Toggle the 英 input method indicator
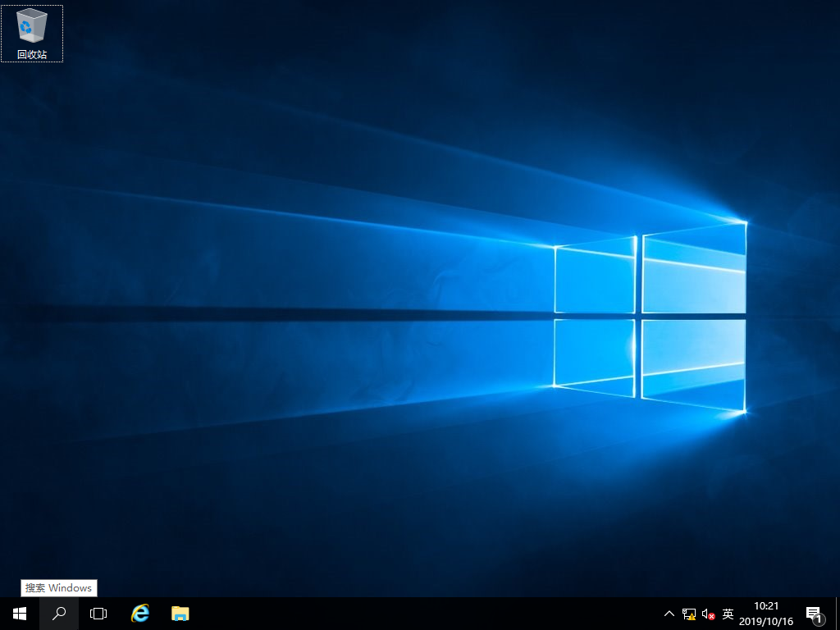Screen dimensions: 840x630 (728, 614)
